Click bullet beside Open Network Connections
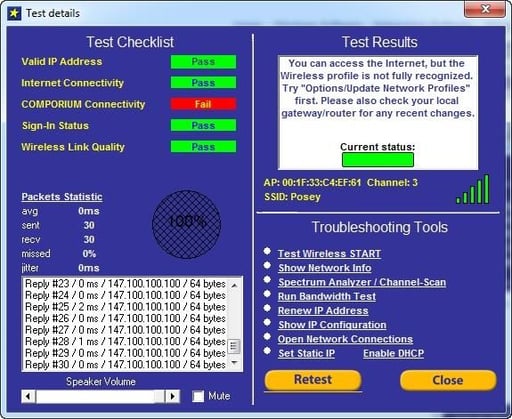This screenshot has width=512, height=419. click(x=267, y=337)
